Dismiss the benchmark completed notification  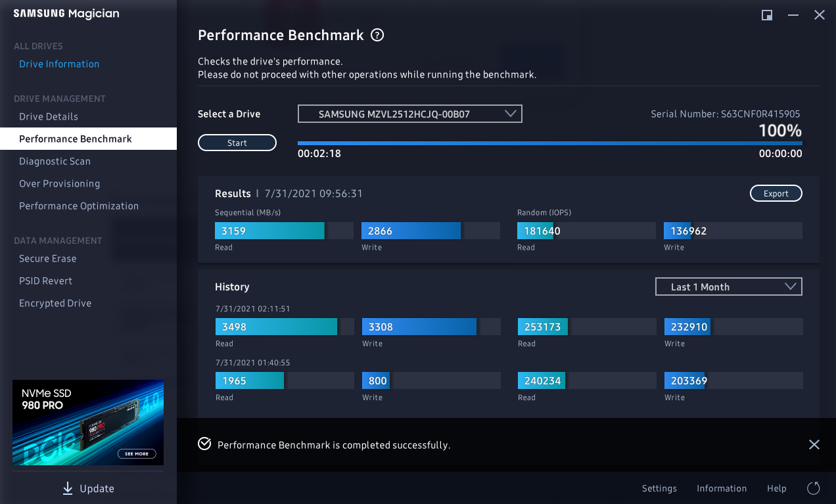pyautogui.click(x=814, y=445)
